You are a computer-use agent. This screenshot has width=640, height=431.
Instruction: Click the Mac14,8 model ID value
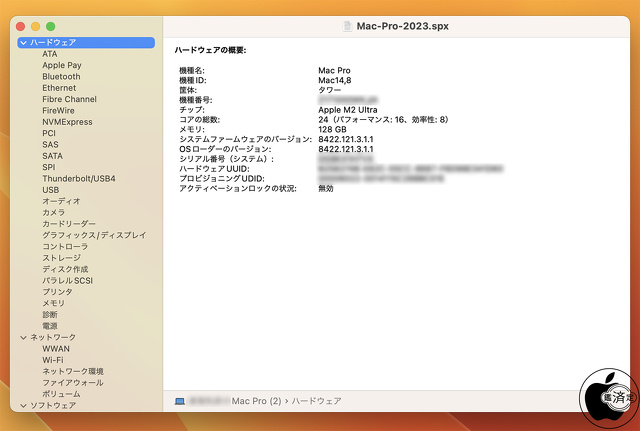click(x=335, y=80)
